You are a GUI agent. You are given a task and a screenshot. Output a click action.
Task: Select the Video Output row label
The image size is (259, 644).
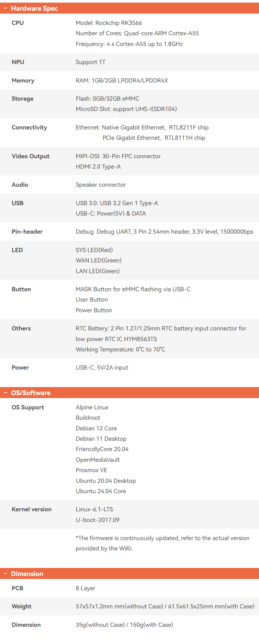click(x=31, y=156)
